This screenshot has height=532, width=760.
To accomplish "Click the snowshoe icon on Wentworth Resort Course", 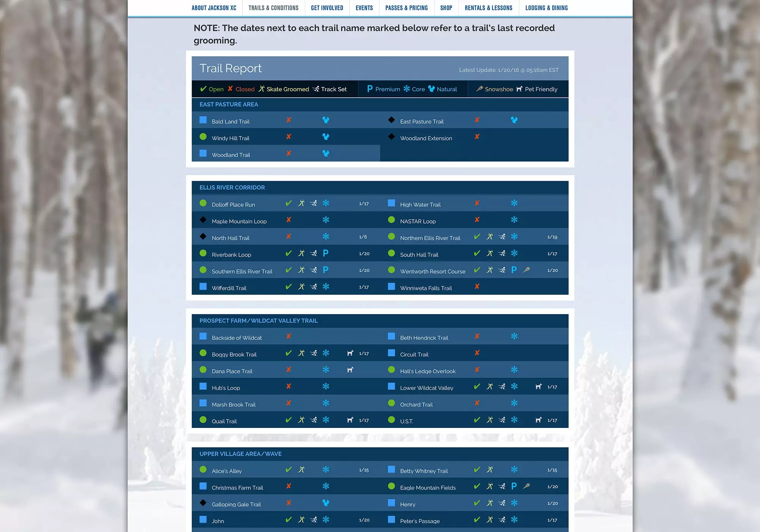I will tap(527, 270).
